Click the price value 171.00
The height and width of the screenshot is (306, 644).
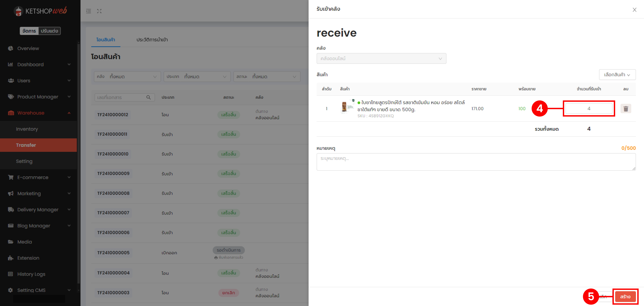click(x=477, y=109)
